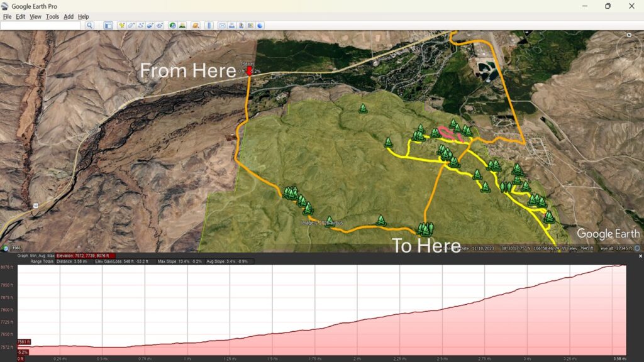Open the Edit menu

pos(20,17)
